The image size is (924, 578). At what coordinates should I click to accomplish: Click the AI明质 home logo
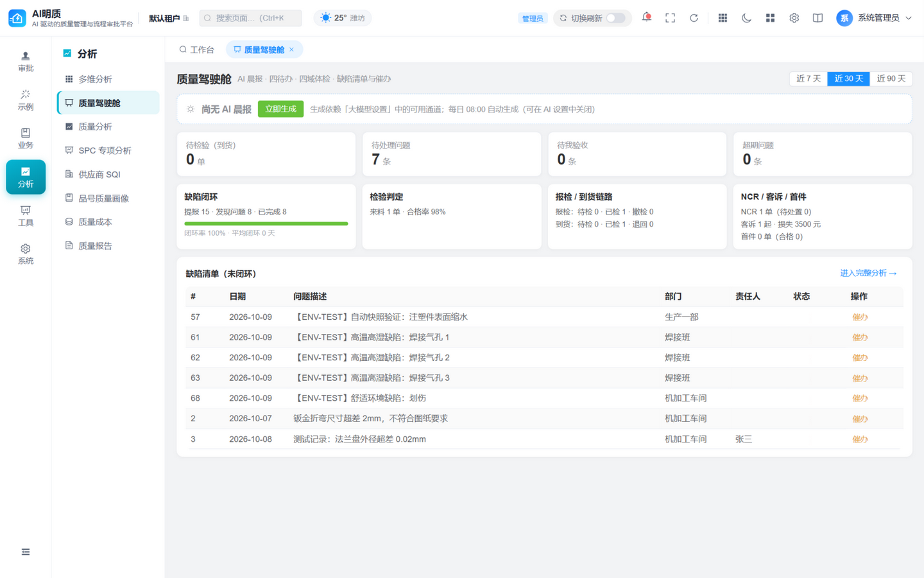click(x=17, y=18)
